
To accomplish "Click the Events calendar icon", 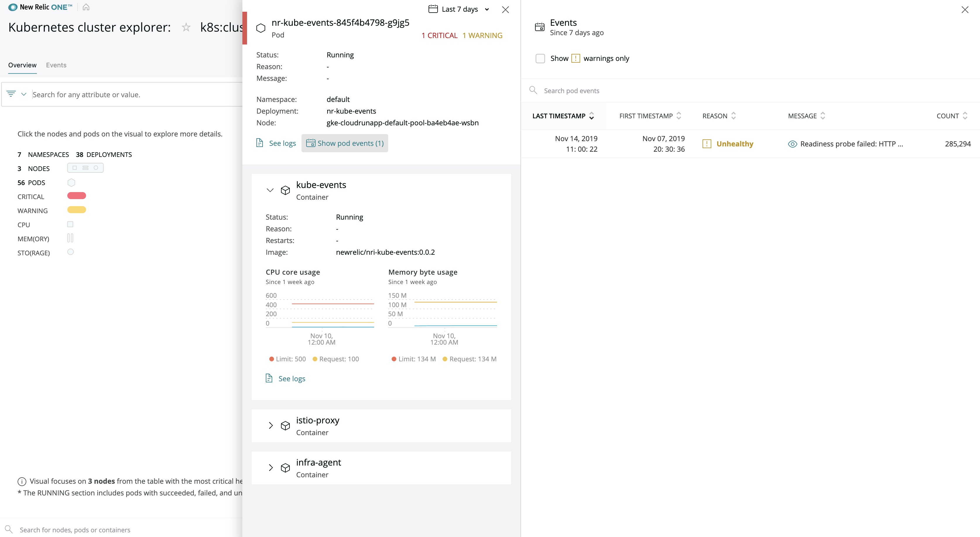I will click(539, 27).
